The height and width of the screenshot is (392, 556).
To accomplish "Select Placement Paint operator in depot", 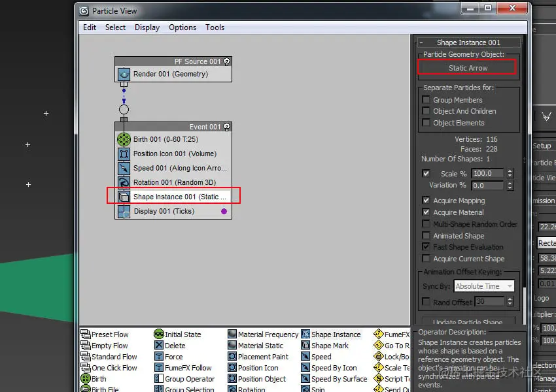I will click(x=258, y=357).
